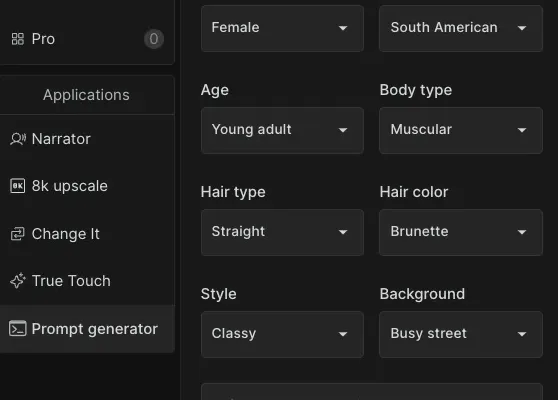Select the Narrator application menu item
The width and height of the screenshot is (558, 400).
click(87, 139)
